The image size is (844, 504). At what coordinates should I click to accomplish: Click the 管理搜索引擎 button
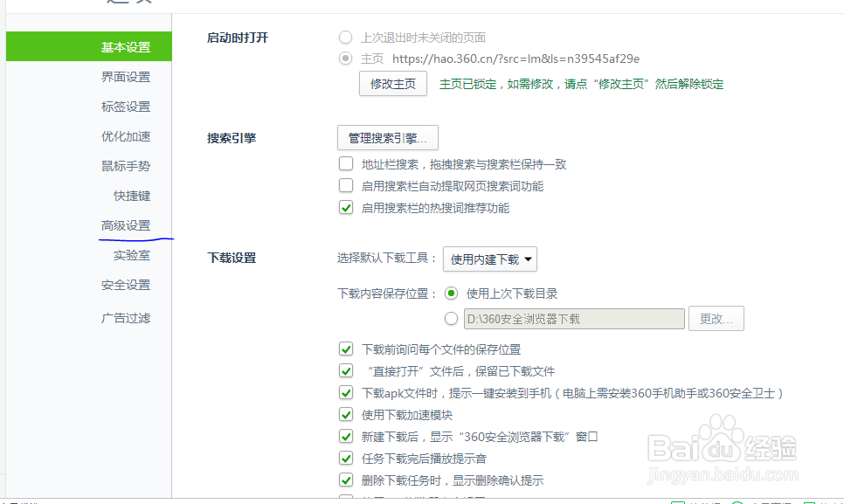point(388,138)
